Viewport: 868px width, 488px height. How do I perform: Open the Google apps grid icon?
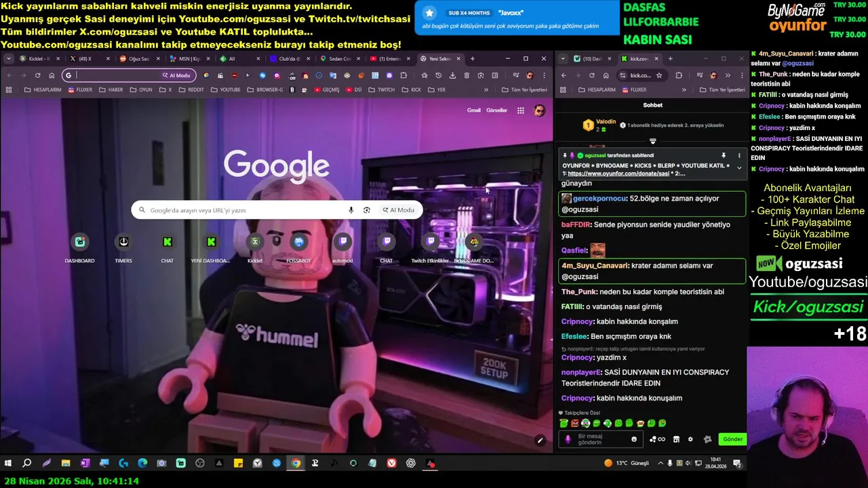pyautogui.click(x=521, y=110)
